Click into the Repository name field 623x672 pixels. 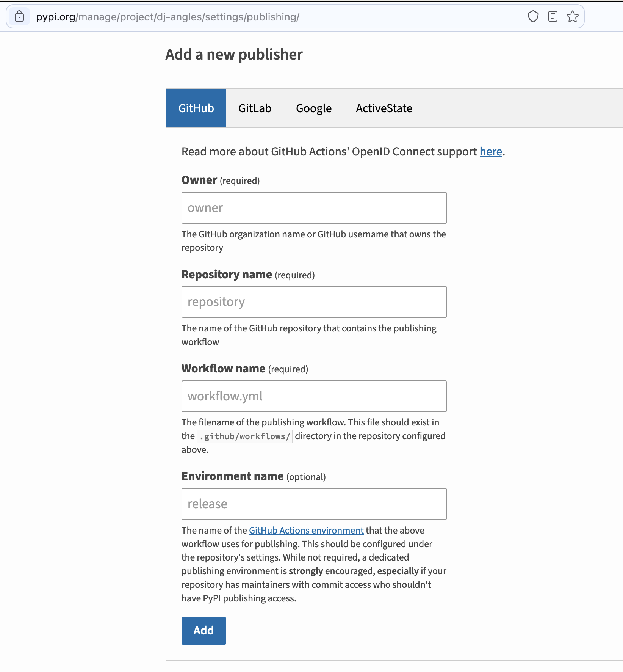pos(314,302)
